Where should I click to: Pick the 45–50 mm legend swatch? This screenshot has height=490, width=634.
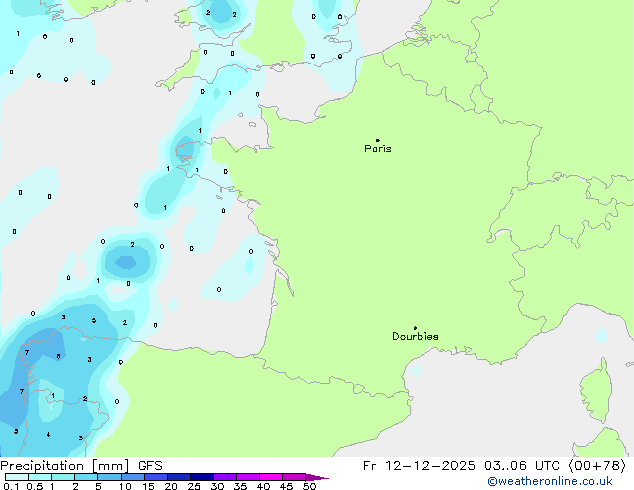point(294,477)
